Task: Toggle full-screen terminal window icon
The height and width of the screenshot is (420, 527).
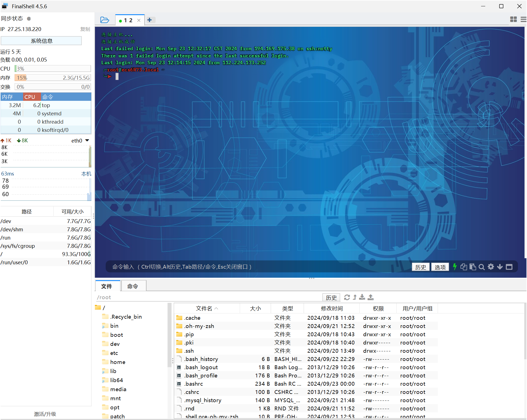Action: pos(509,267)
